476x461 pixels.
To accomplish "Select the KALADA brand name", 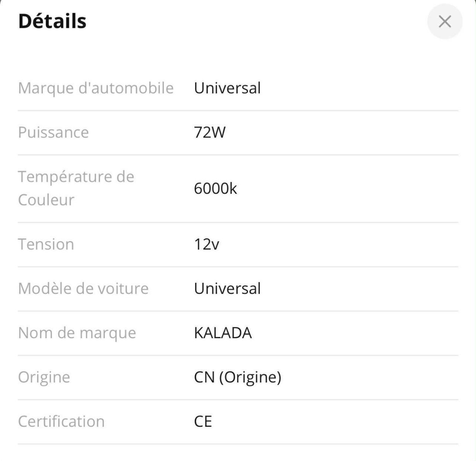I will (x=223, y=333).
